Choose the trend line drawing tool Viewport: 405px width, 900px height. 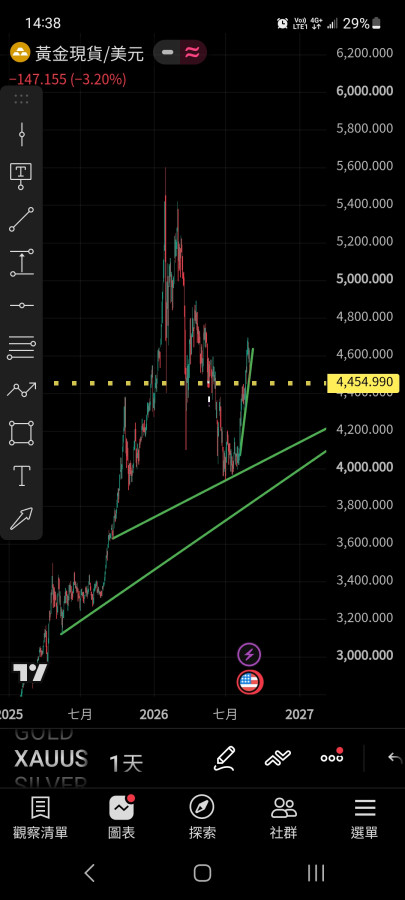click(21, 220)
